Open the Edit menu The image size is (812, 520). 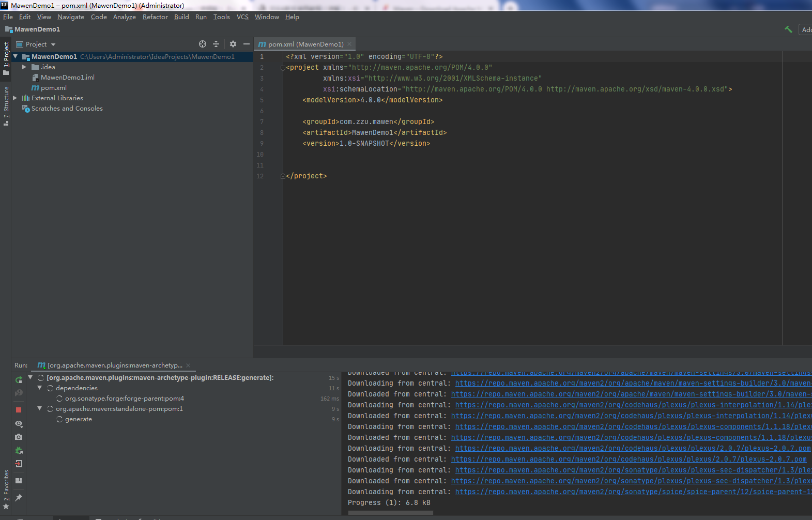pos(25,17)
